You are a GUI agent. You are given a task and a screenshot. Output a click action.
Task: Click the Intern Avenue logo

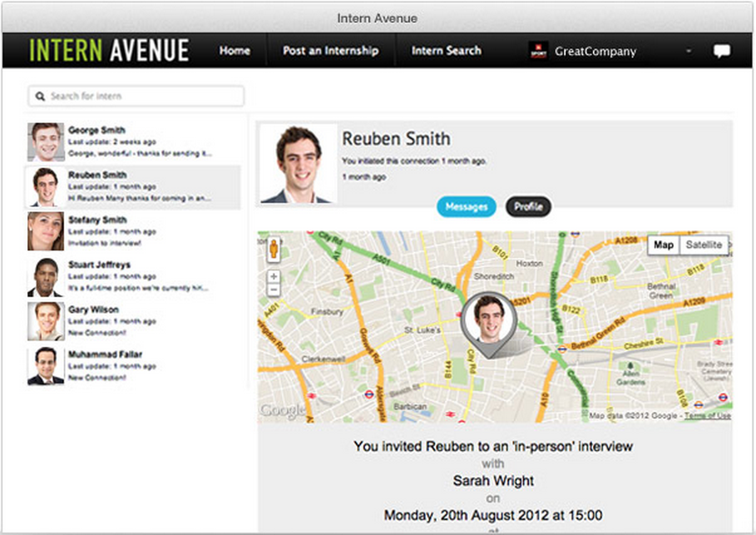coord(109,51)
